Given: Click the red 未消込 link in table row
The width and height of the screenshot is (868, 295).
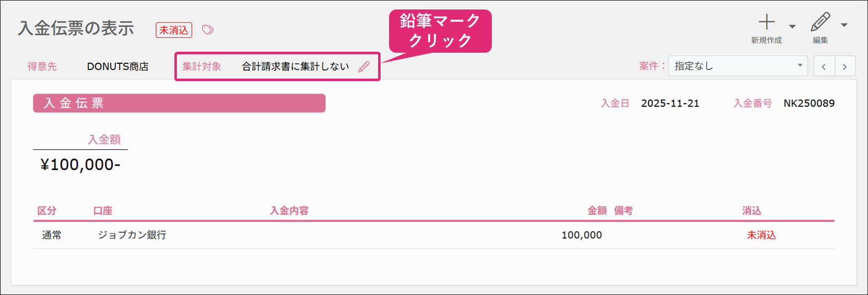Looking at the screenshot, I should tap(761, 235).
